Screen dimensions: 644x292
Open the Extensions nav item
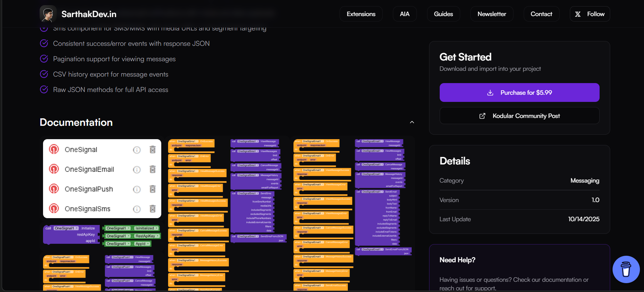(361, 14)
